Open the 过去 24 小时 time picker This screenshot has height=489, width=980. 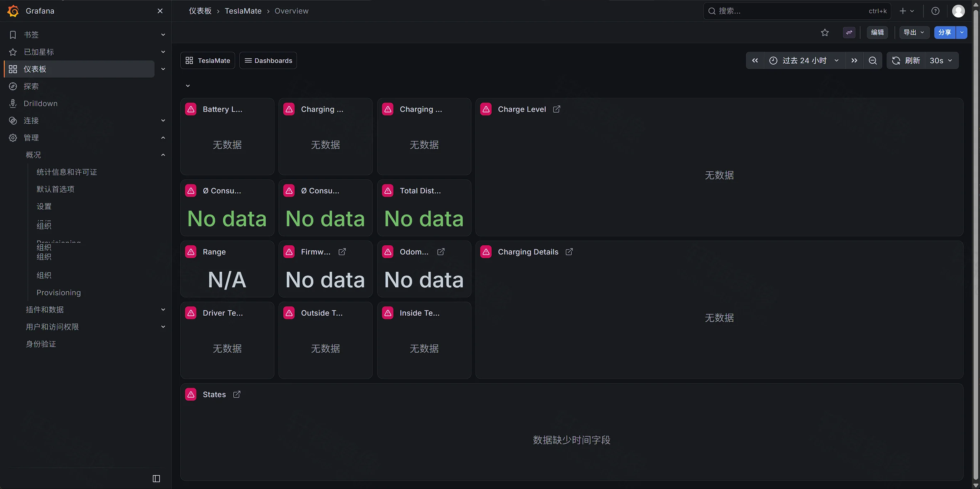(805, 61)
